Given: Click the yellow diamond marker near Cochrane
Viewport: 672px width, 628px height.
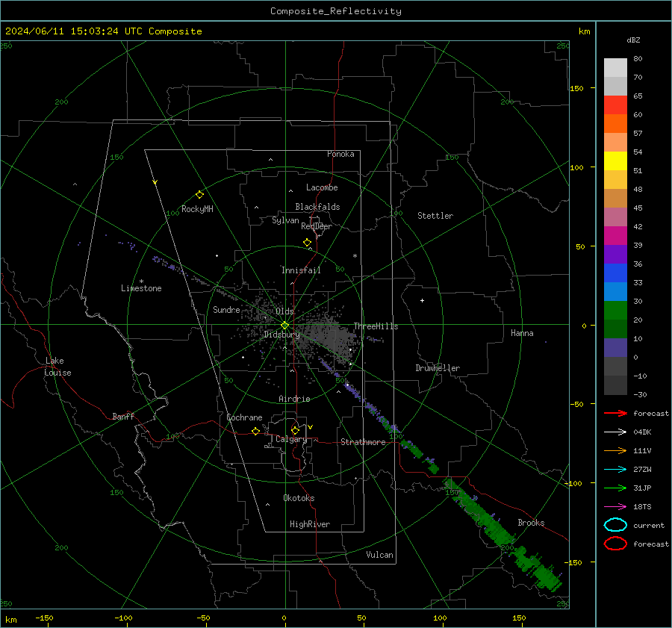Looking at the screenshot, I should (256, 432).
